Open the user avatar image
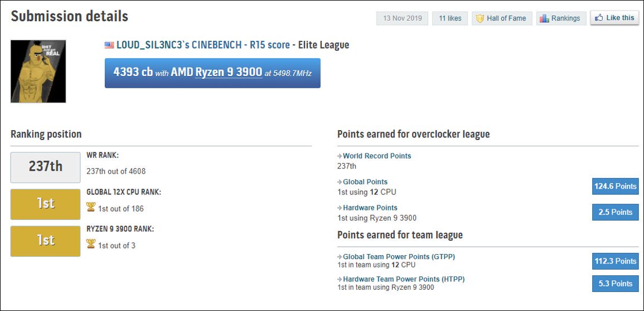The image size is (644, 311). (x=38, y=71)
